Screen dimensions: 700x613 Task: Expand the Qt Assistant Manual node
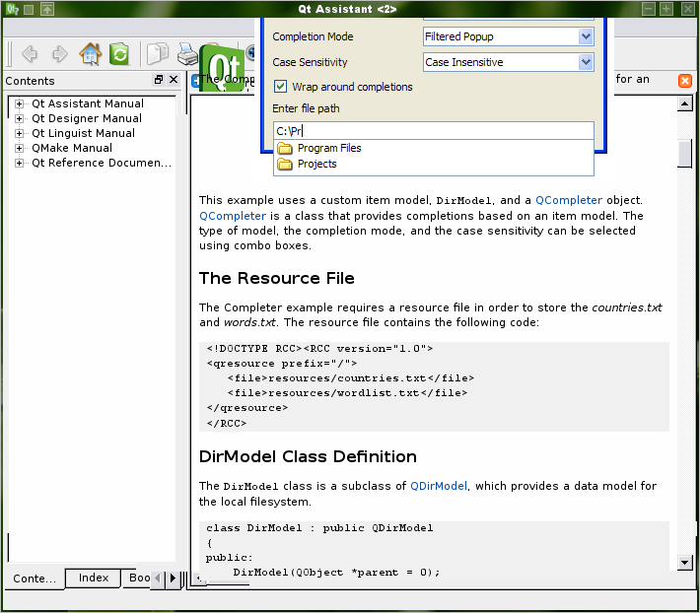click(19, 103)
